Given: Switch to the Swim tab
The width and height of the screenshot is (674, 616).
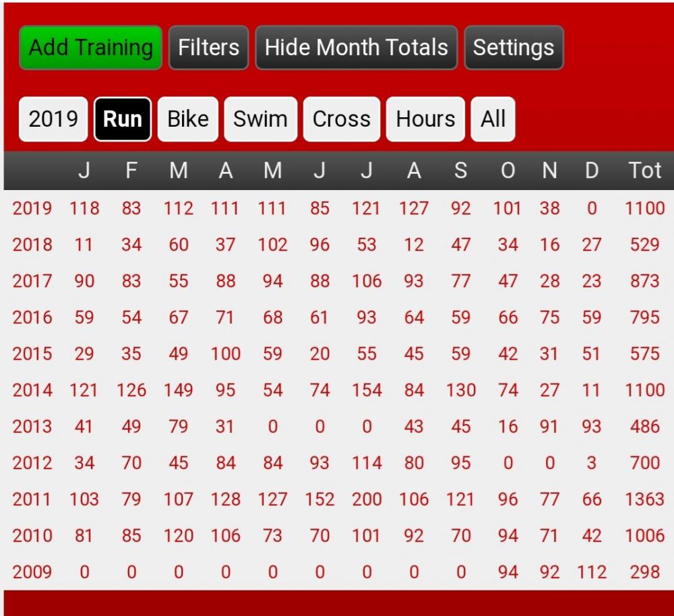Looking at the screenshot, I should 260,119.
